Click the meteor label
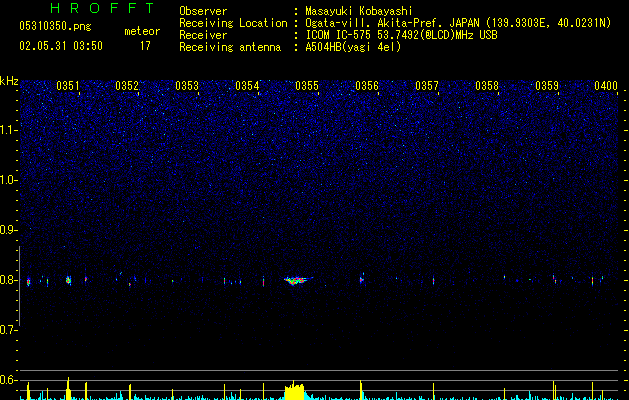 coord(142,31)
